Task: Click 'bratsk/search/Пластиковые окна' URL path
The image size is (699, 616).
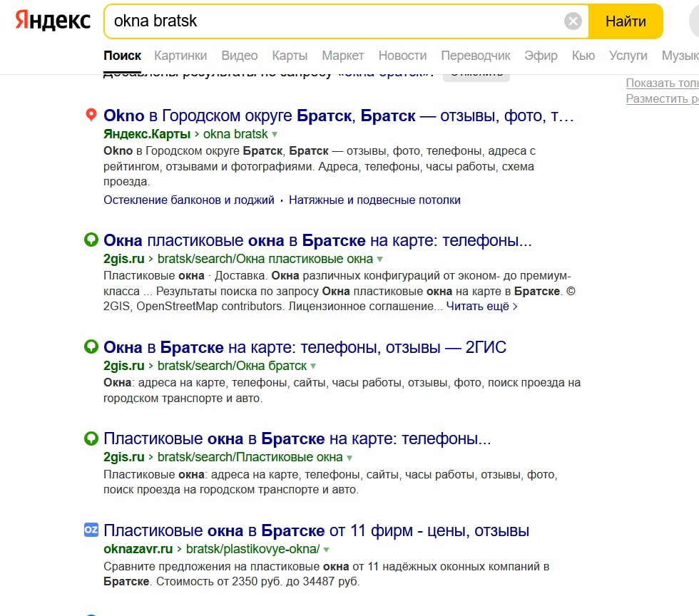Action: pos(250,457)
